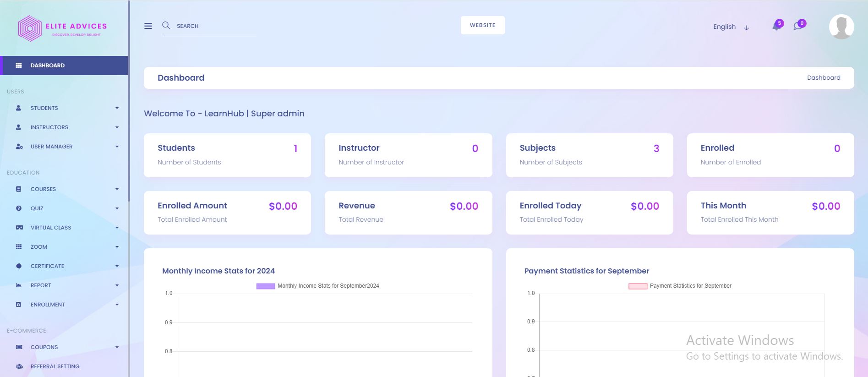Open the notifications bell icon
Image resolution: width=868 pixels, height=377 pixels.
[776, 26]
